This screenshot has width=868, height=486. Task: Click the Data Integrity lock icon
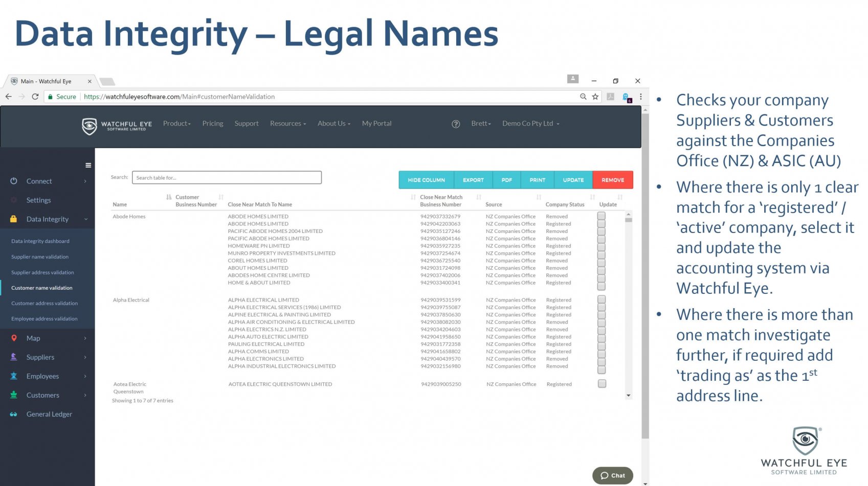14,219
